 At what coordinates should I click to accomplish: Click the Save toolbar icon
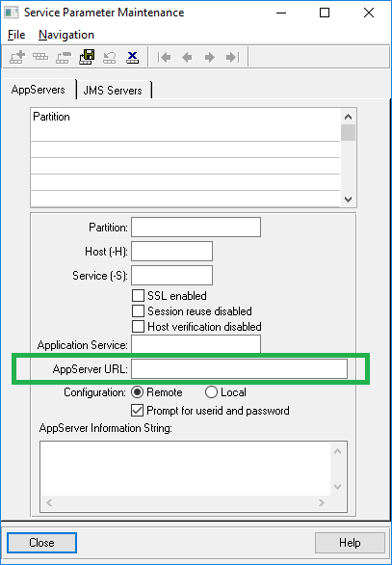point(87,57)
